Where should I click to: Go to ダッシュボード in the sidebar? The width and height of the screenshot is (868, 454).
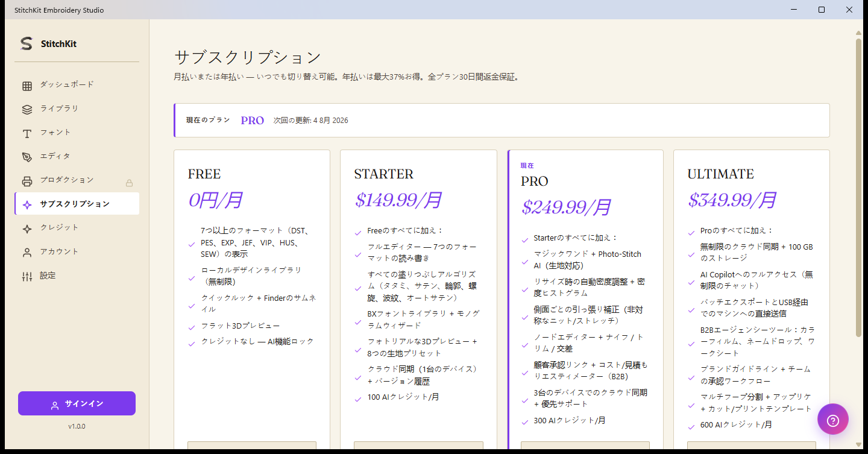pos(77,85)
